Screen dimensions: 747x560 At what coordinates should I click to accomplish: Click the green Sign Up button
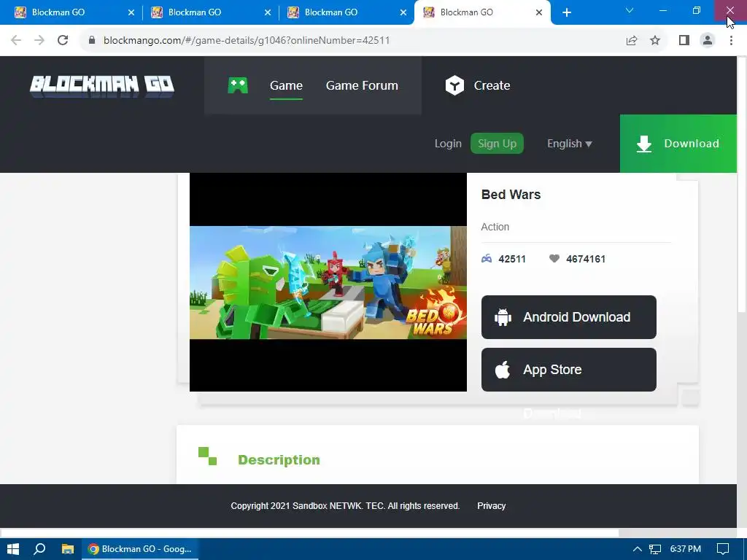(497, 144)
